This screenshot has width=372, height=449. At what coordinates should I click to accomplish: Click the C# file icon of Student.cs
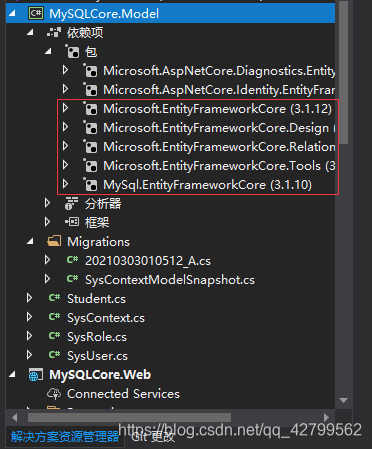(54, 298)
